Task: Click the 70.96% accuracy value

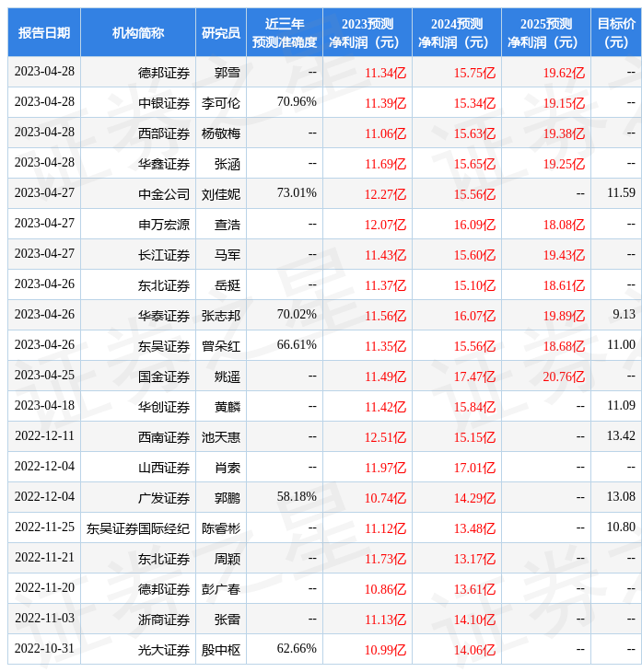Action: pyautogui.click(x=297, y=101)
